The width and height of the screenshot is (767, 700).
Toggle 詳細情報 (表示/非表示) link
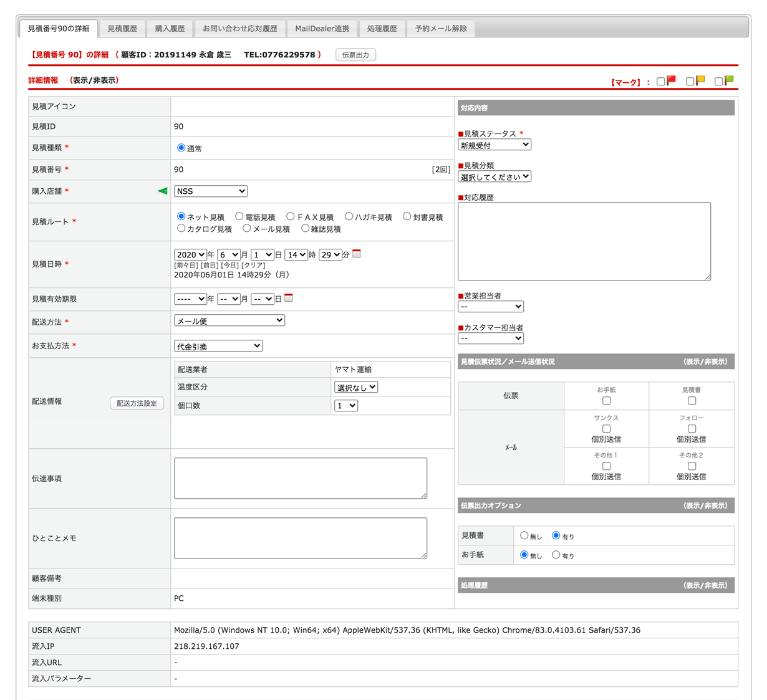coord(94,80)
